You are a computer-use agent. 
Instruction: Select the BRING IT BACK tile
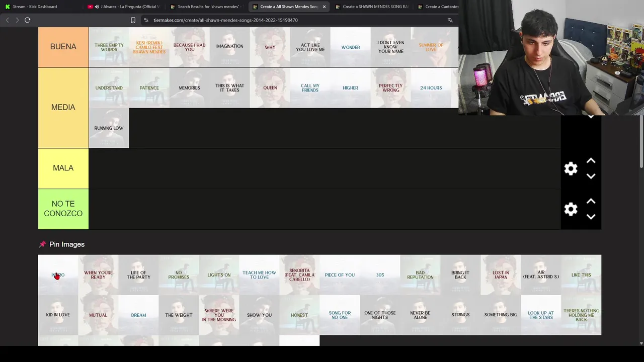coord(460,275)
